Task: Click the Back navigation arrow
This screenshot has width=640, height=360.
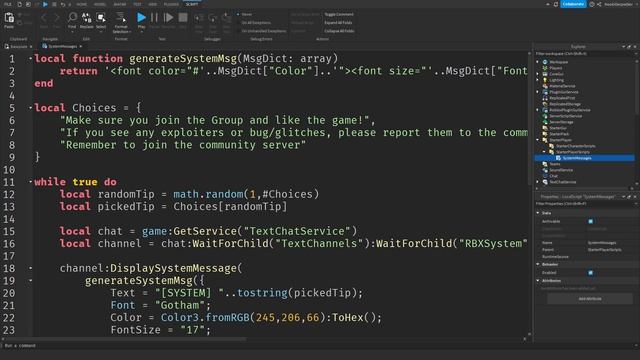Action: tap(44, 18)
